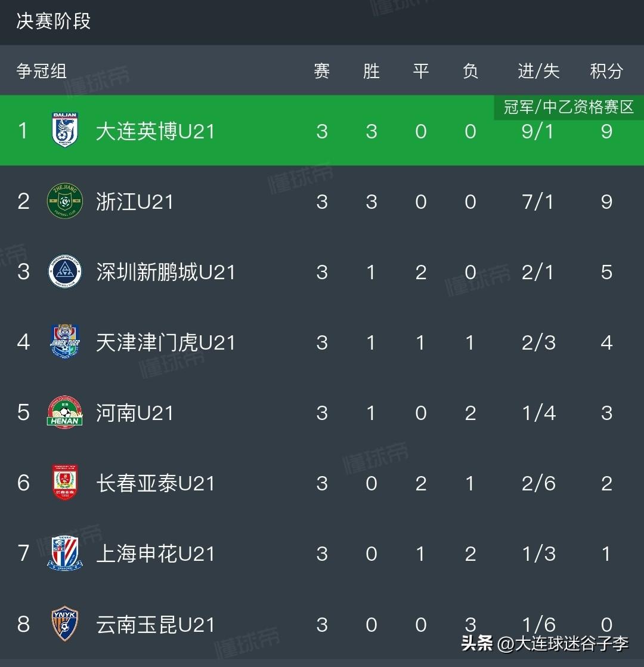Click the Shanghai Shenhua U21 crest
The height and width of the screenshot is (667, 644).
[64, 553]
